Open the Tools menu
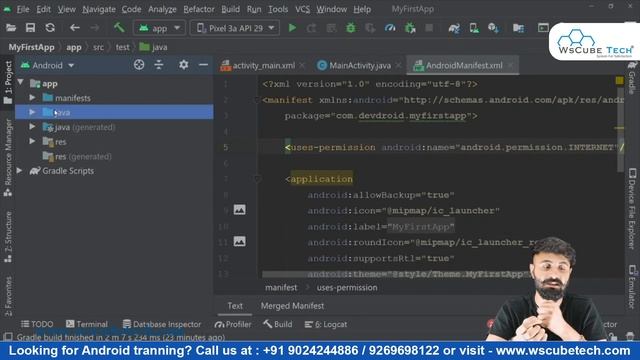 [278, 9]
